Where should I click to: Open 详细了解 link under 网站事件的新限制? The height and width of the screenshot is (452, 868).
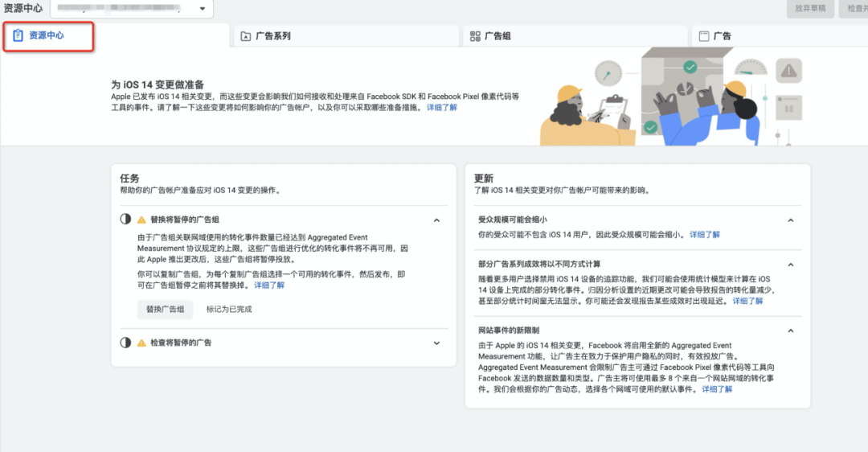717,389
